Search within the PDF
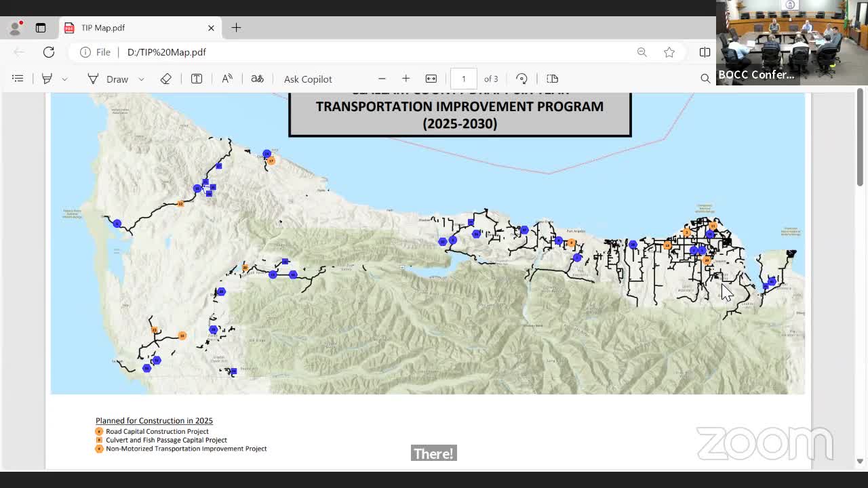868x488 pixels. [705, 79]
